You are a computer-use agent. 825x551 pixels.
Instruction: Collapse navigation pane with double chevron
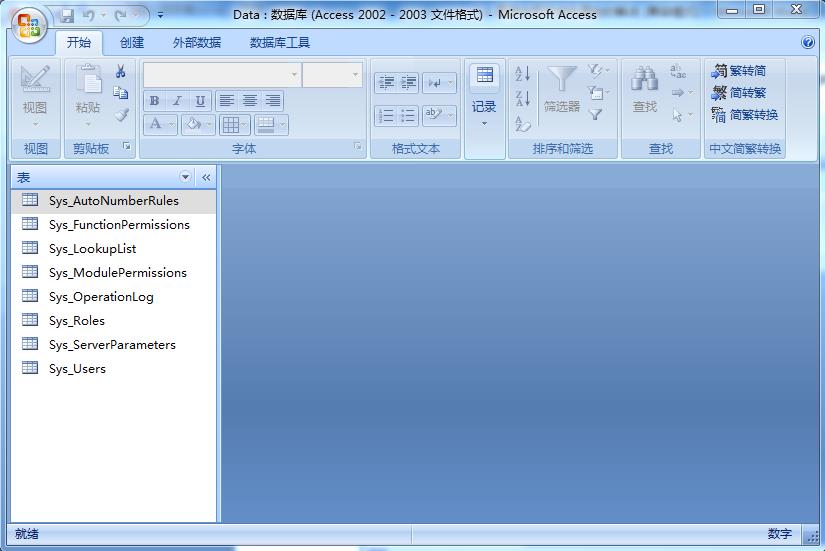[206, 177]
